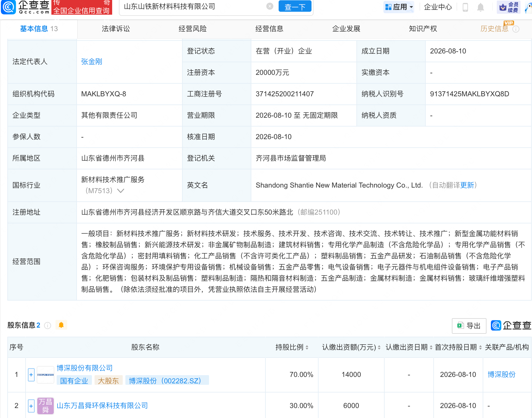Switch to 经营风险 tab

click(193, 29)
